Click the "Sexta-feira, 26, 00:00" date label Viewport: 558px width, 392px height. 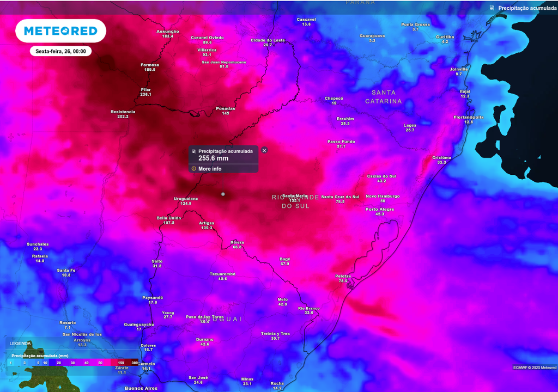tap(60, 51)
